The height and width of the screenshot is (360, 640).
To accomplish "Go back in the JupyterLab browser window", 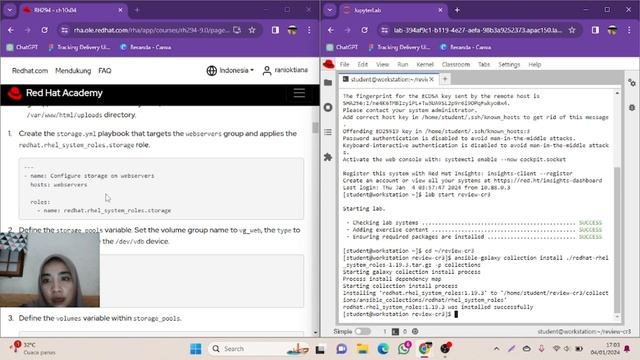I will coord(331,30).
